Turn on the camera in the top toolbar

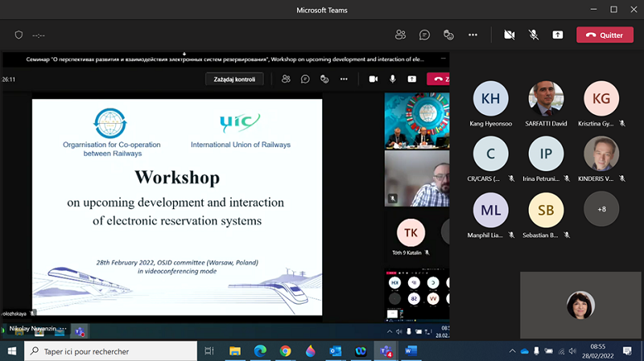(x=509, y=35)
